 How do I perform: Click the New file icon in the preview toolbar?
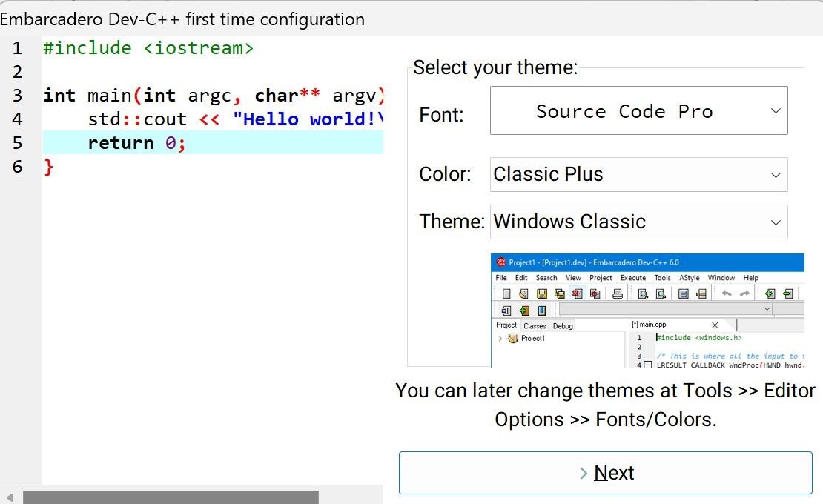pyautogui.click(x=506, y=293)
